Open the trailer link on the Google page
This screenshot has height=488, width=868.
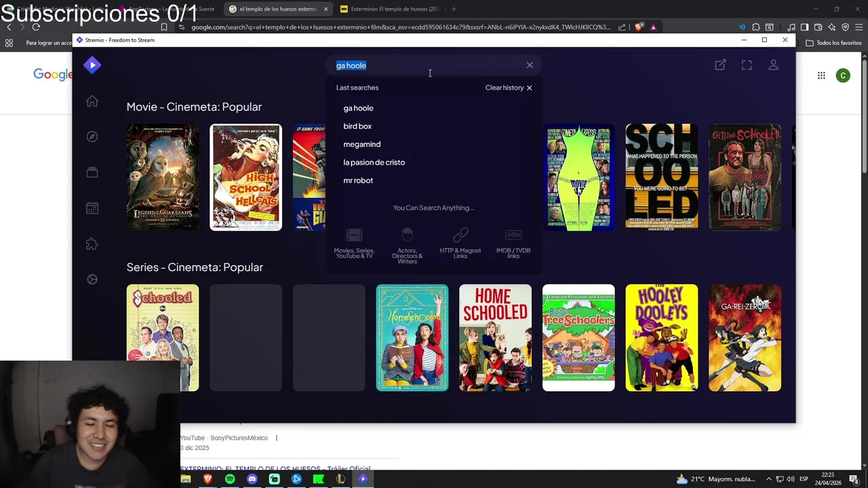(275, 469)
